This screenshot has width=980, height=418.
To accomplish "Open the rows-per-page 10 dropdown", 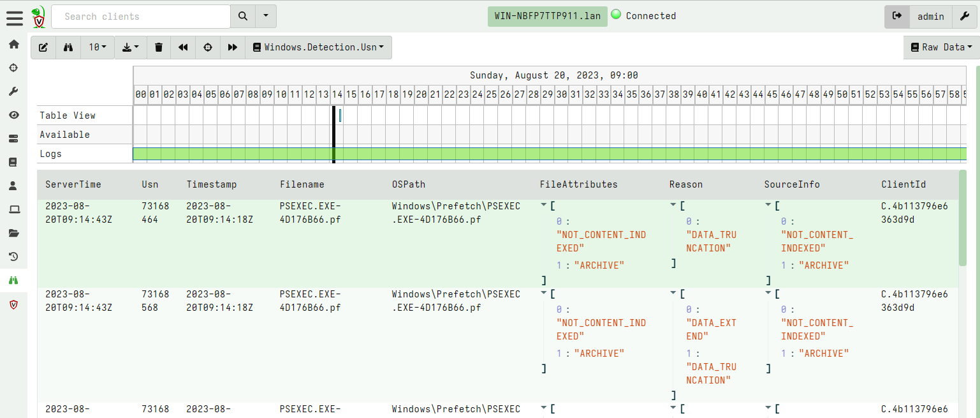I will click(x=98, y=47).
